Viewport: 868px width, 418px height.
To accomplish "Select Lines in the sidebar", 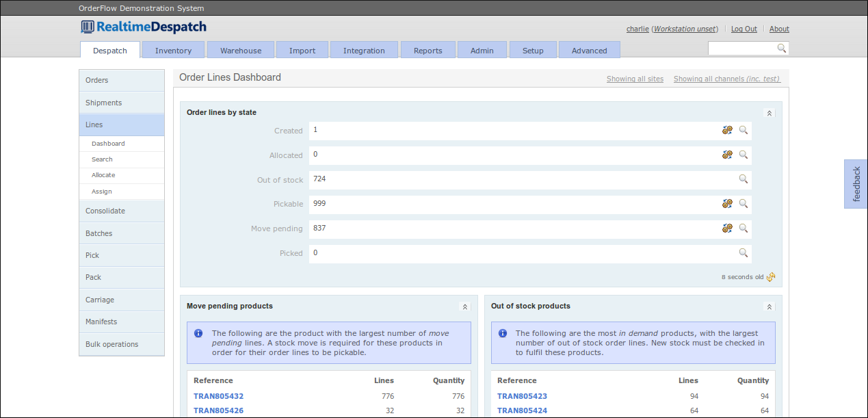I will click(x=122, y=125).
